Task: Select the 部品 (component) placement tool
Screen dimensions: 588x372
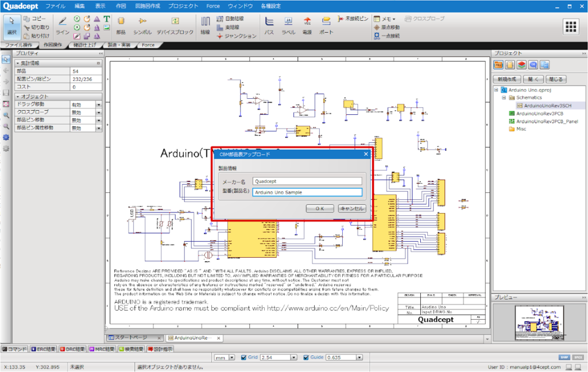Action: [x=121, y=25]
